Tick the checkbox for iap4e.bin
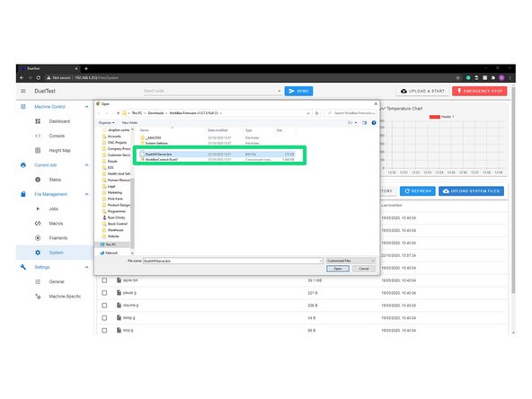Viewport: 532px width, 399px height. tap(104, 280)
